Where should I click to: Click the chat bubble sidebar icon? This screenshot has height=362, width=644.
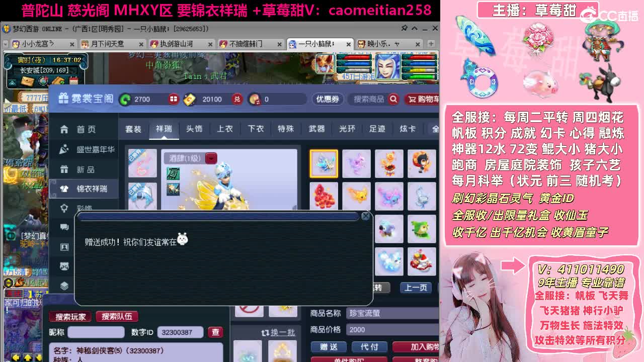[x=64, y=227]
